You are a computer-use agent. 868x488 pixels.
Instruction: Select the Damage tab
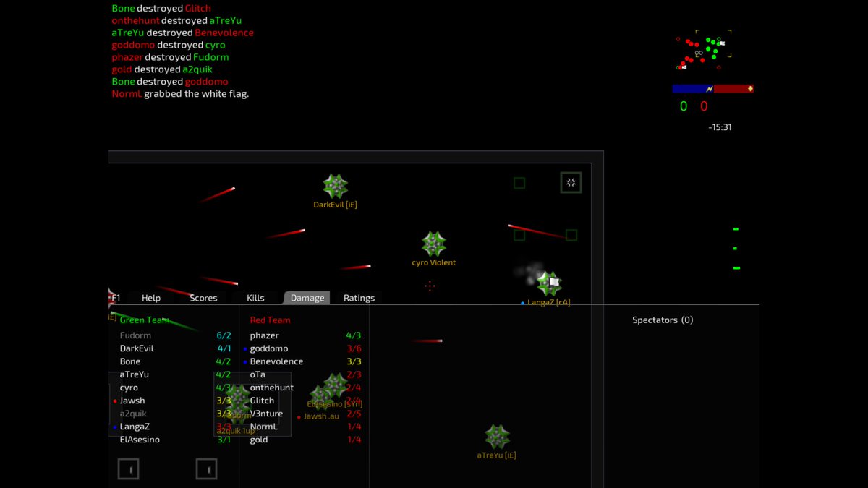click(307, 298)
